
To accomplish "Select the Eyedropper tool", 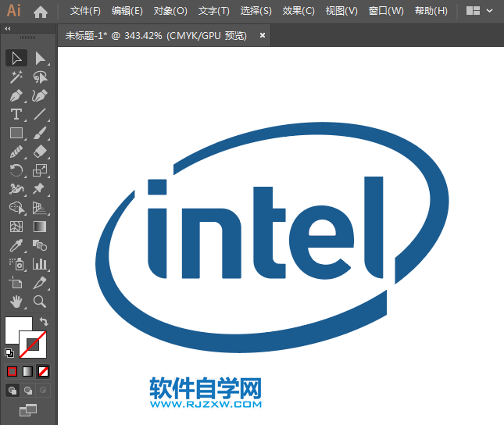I will pyautogui.click(x=16, y=245).
